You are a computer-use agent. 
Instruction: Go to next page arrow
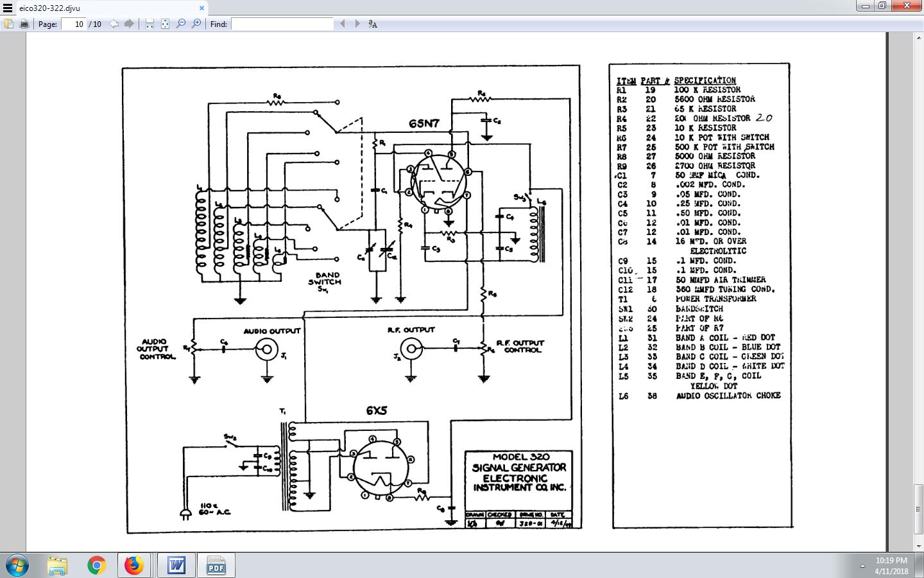point(129,24)
